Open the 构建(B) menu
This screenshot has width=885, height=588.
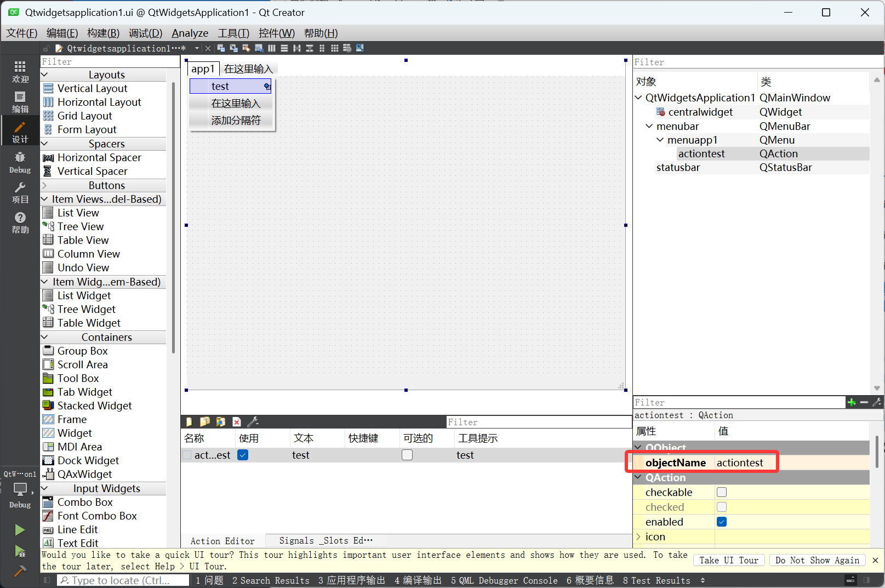tap(104, 33)
